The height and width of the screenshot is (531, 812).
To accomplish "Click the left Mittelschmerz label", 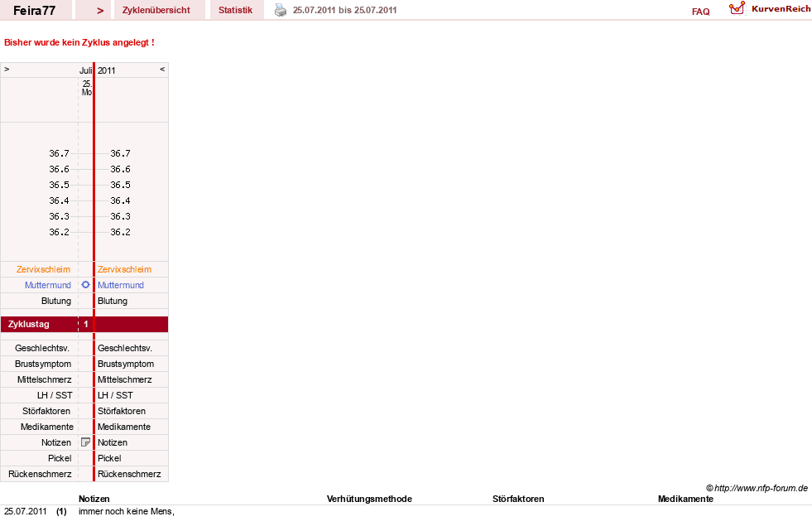I will pyautogui.click(x=44, y=379).
